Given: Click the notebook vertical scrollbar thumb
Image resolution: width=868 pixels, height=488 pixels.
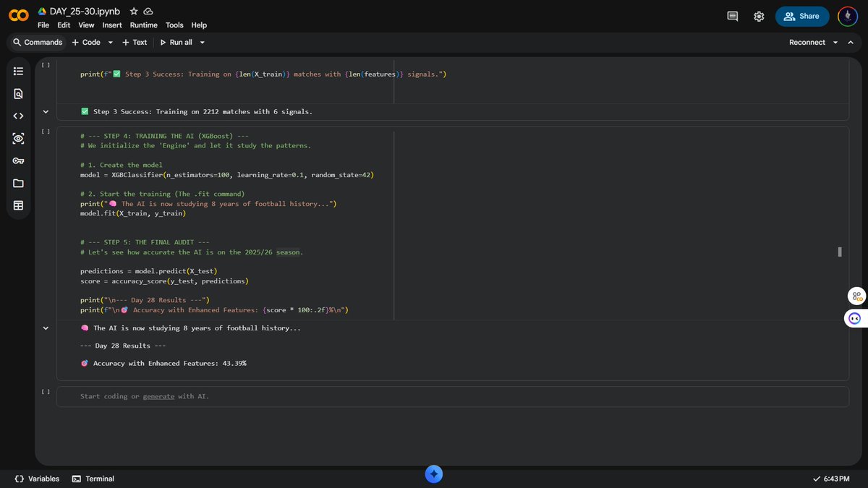Looking at the screenshot, I should pos(840,252).
